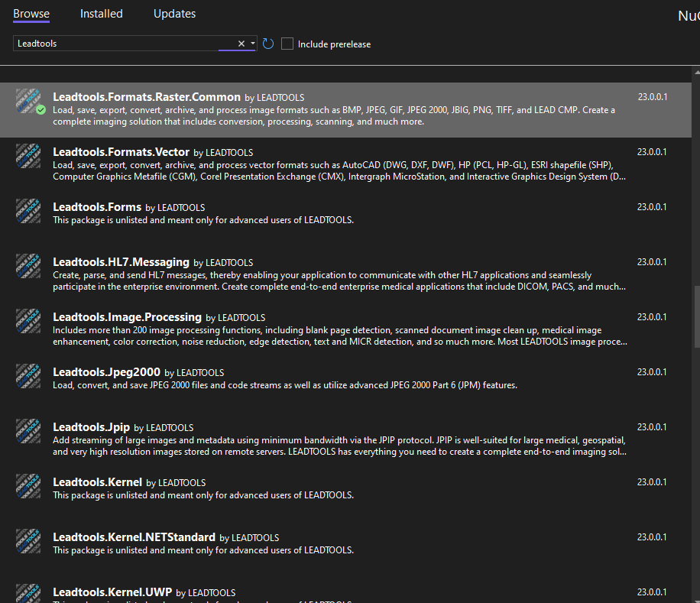The height and width of the screenshot is (603, 700).
Task: Select the Leadtools.Kernel.NETStandard package title
Action: tap(134, 537)
